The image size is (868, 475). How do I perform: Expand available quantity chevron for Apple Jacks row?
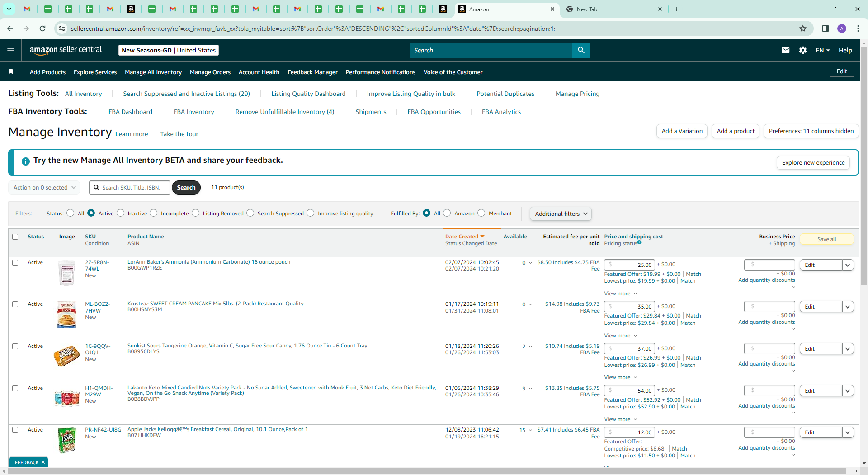[x=530, y=430]
